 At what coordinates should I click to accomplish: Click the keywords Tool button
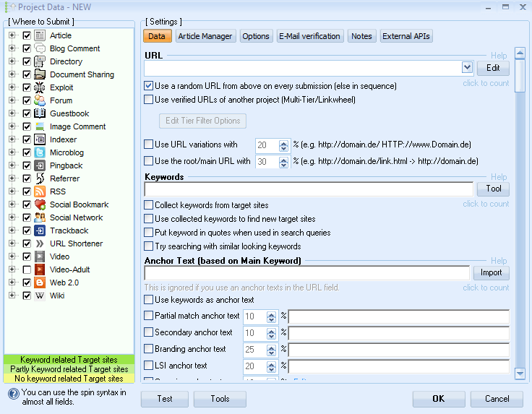pyautogui.click(x=493, y=189)
